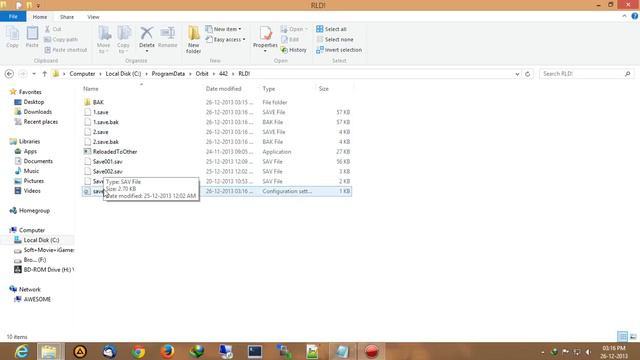Open Documents library in sidebar
Screen dimensions: 640x360
tap(38, 161)
